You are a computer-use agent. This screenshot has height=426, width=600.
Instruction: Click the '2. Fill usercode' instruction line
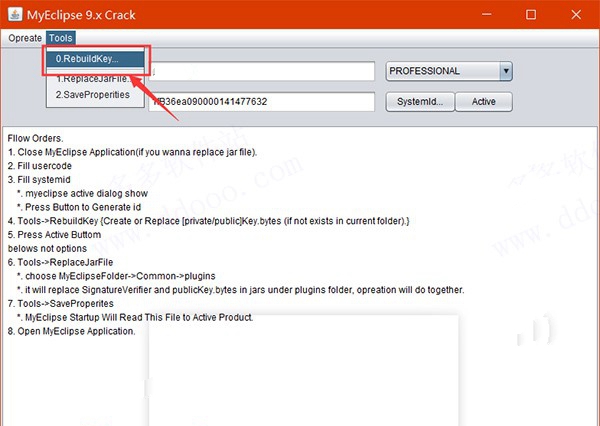[x=39, y=166]
